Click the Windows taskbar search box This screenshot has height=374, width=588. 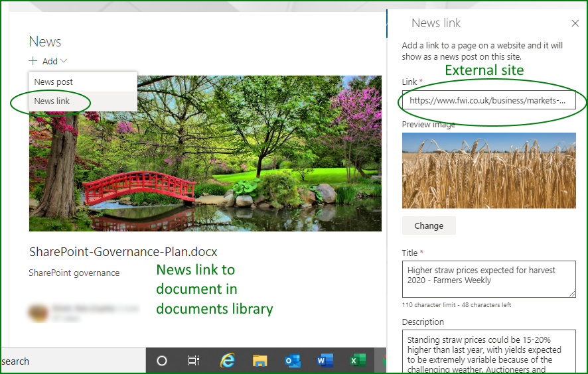[74, 361]
